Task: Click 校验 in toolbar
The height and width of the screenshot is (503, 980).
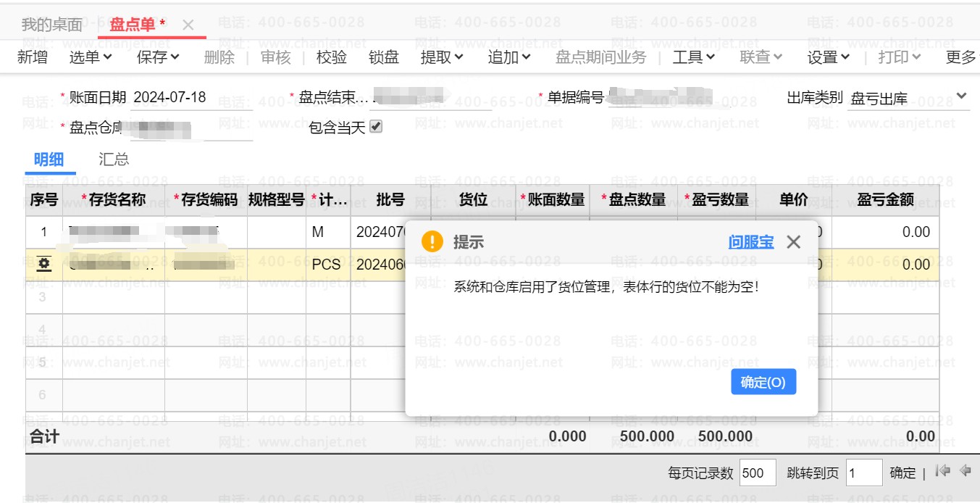Action: pos(332,57)
